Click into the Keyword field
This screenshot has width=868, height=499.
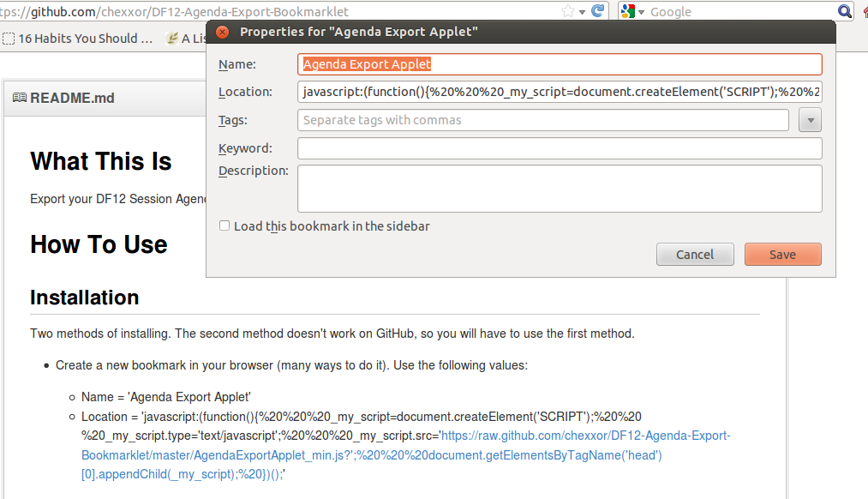point(560,147)
